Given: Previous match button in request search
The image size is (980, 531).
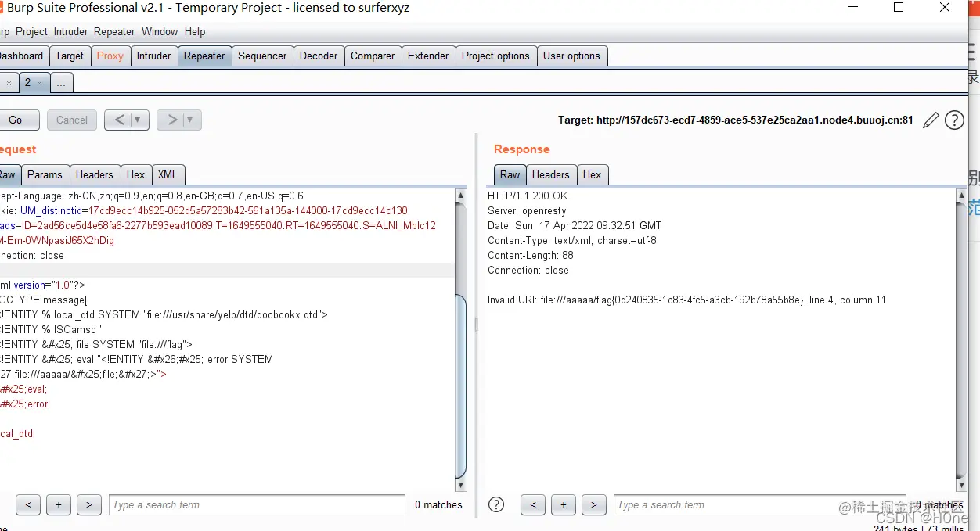Looking at the screenshot, I should [28, 504].
